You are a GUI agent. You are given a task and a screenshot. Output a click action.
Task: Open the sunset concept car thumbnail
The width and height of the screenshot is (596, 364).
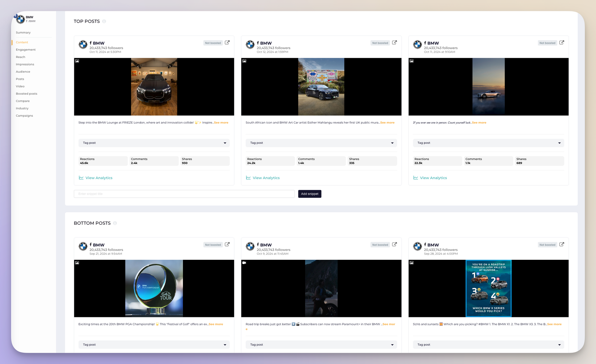click(488, 87)
